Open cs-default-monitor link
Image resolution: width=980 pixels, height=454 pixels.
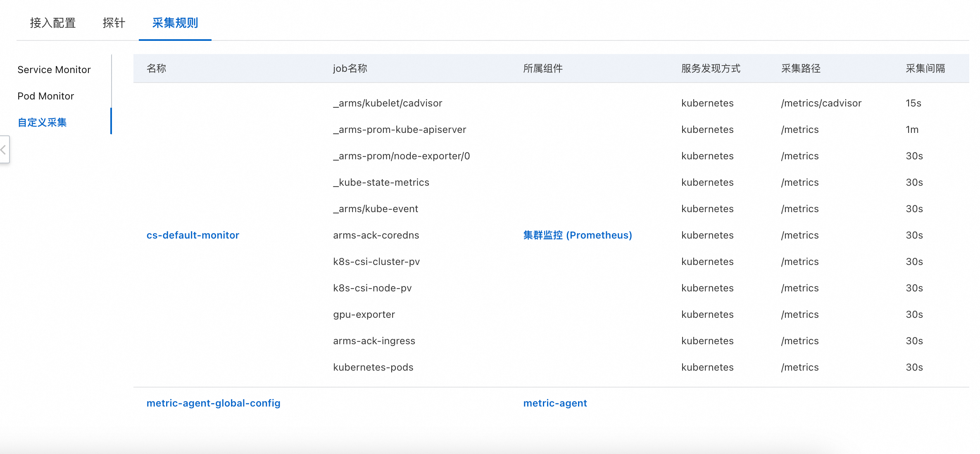pos(193,235)
